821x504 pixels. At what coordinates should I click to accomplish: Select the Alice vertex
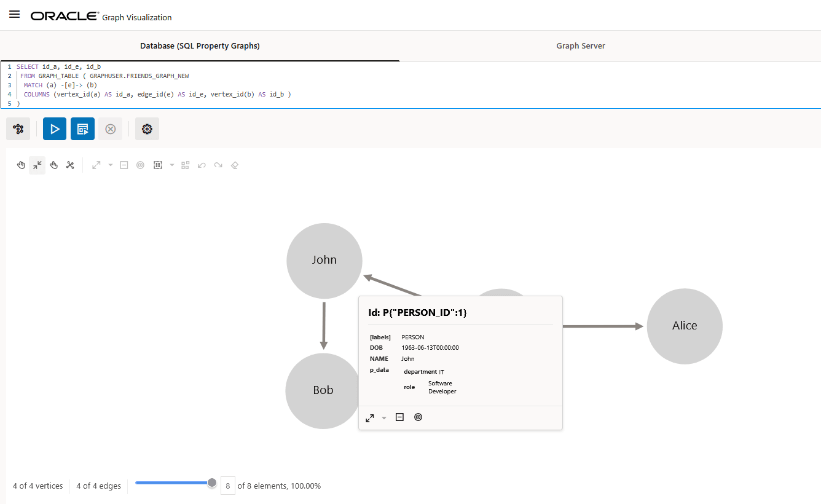[685, 326]
